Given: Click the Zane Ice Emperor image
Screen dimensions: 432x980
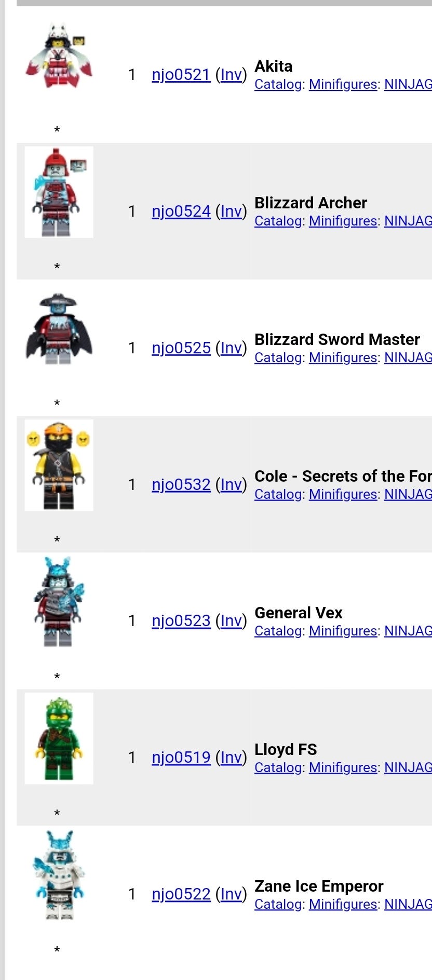Looking at the screenshot, I should coord(59,875).
